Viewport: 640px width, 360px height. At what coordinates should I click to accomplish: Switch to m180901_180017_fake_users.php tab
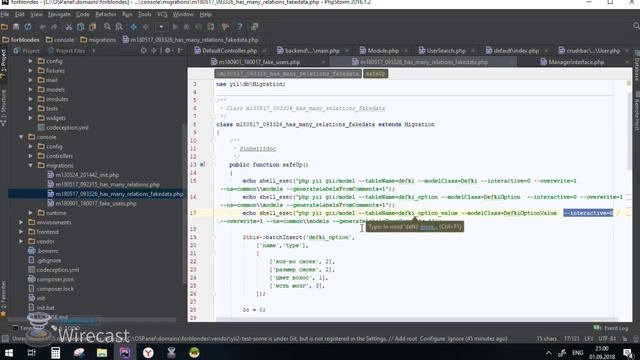[259, 62]
